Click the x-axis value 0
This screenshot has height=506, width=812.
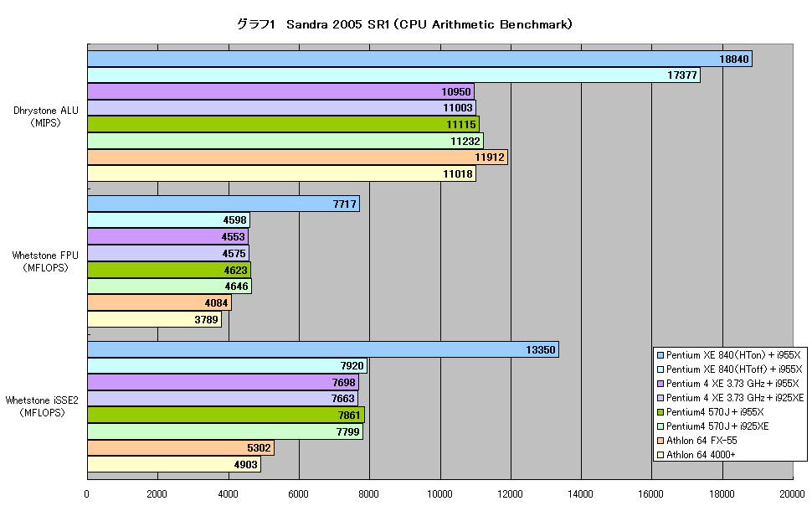click(86, 494)
